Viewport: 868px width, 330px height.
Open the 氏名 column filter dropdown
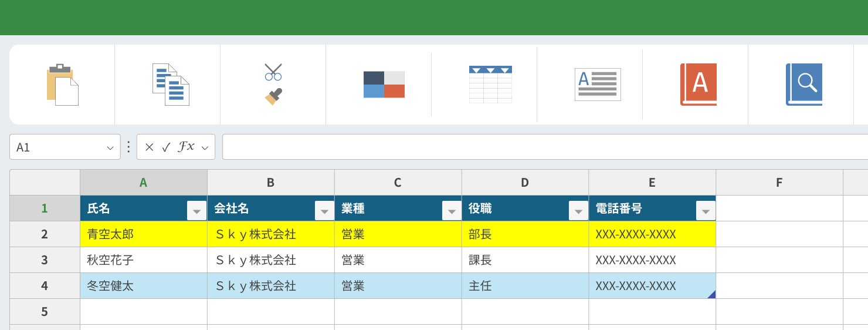click(x=196, y=210)
